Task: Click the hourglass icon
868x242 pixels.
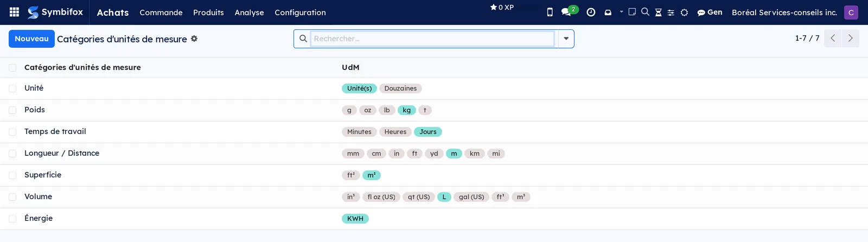Action: coord(658,12)
